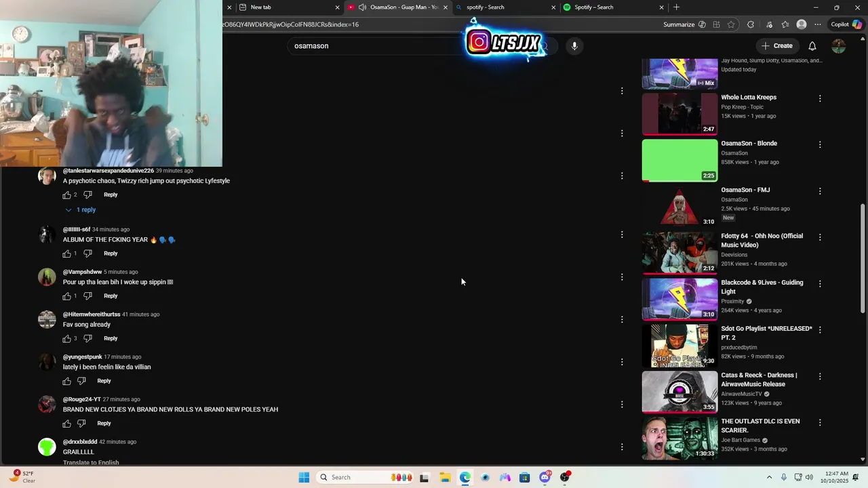
Task: Open the OsamaSon - Blonde green thumbnail
Action: click(679, 161)
